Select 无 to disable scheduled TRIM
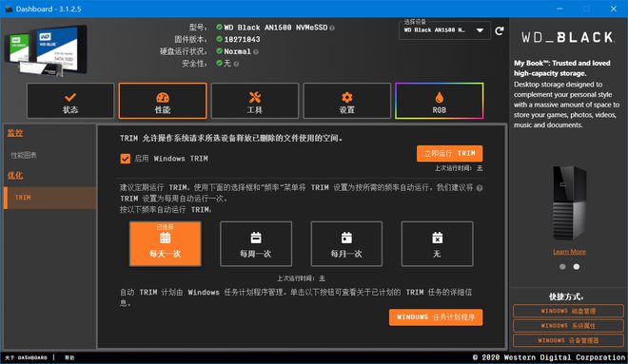This screenshot has height=364, width=628. tap(437, 243)
